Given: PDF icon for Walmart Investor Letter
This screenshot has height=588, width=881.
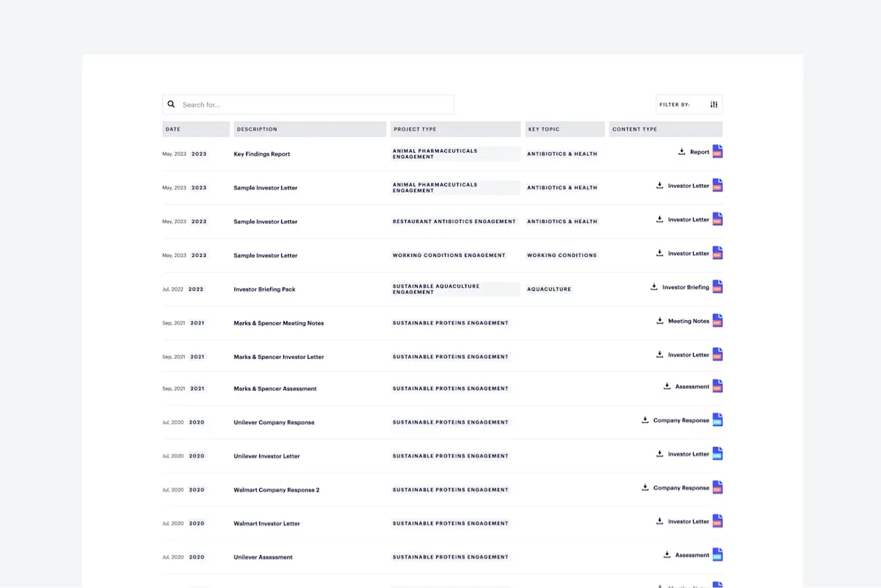Looking at the screenshot, I should click(x=717, y=520).
